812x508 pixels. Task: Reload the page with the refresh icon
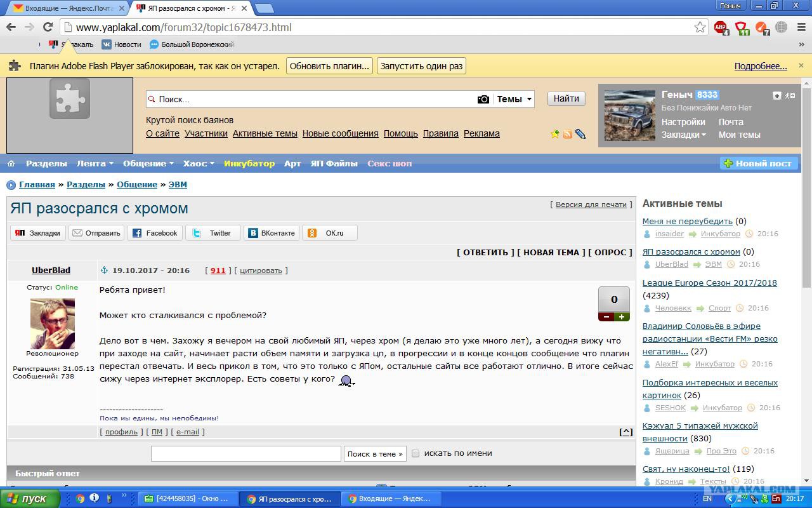48,27
